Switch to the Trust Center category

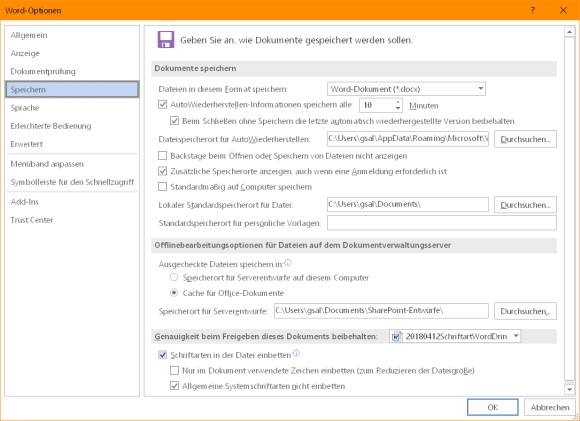click(x=32, y=220)
